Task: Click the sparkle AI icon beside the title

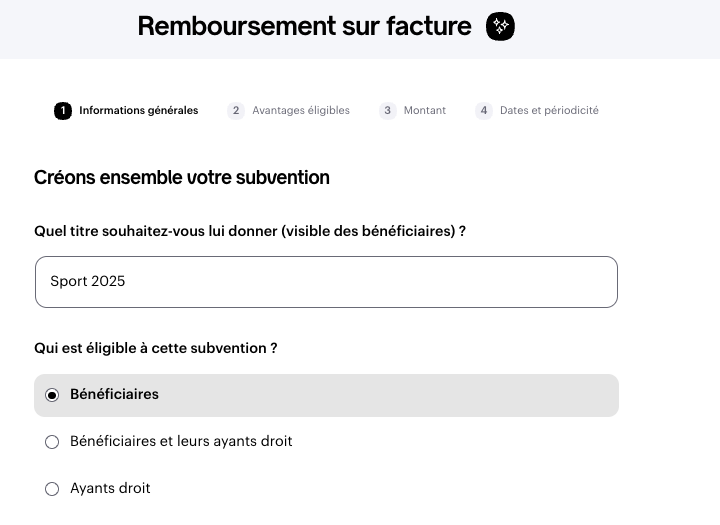Action: point(500,27)
